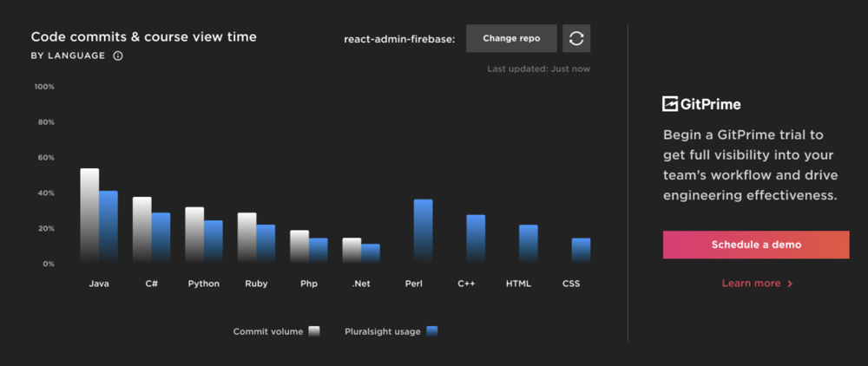The width and height of the screenshot is (868, 366).
Task: Click the react-admin-firebase repo name
Action: coord(399,39)
